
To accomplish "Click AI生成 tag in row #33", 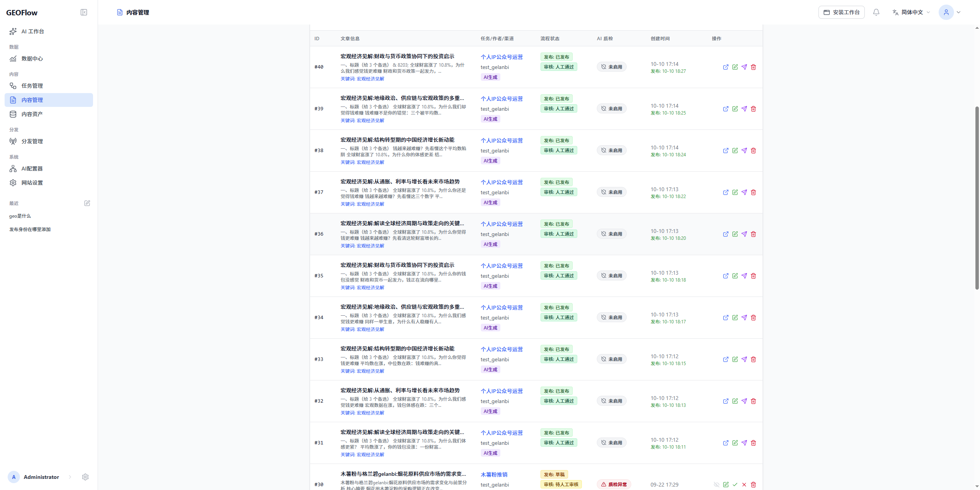I will (490, 370).
